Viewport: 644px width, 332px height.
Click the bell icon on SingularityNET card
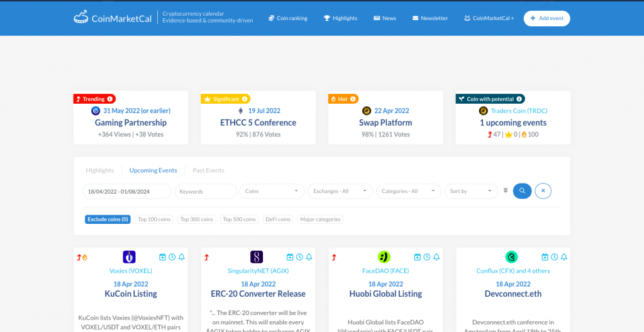[309, 257]
